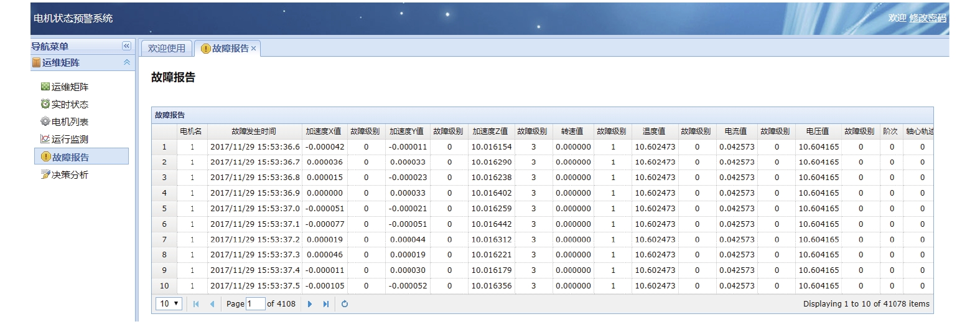This screenshot has width=980, height=324.
Task: Sort by the 加速度Z值 column header
Action: [491, 131]
